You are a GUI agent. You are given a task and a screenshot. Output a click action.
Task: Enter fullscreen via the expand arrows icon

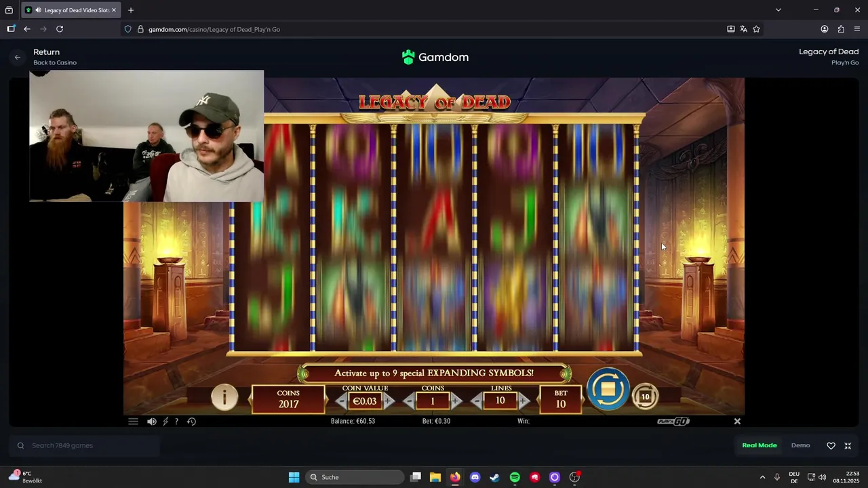(848, 445)
